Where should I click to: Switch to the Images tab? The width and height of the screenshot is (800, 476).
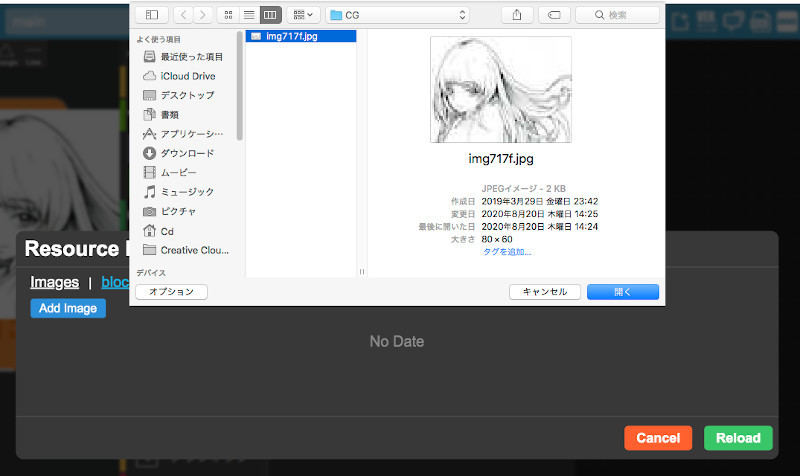(54, 282)
